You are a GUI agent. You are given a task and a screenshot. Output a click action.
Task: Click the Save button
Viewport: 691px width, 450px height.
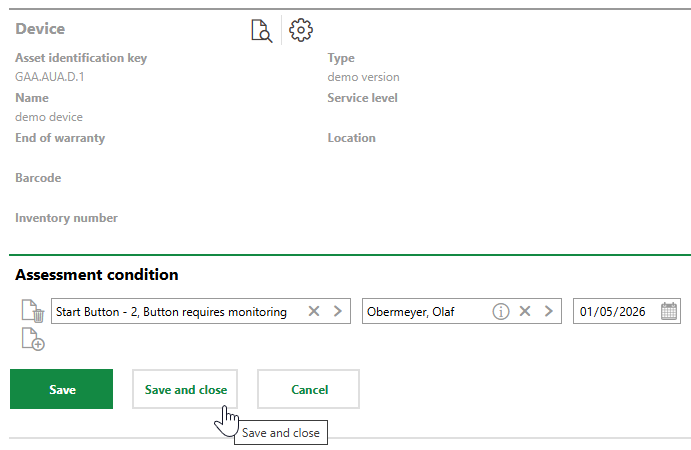[62, 389]
